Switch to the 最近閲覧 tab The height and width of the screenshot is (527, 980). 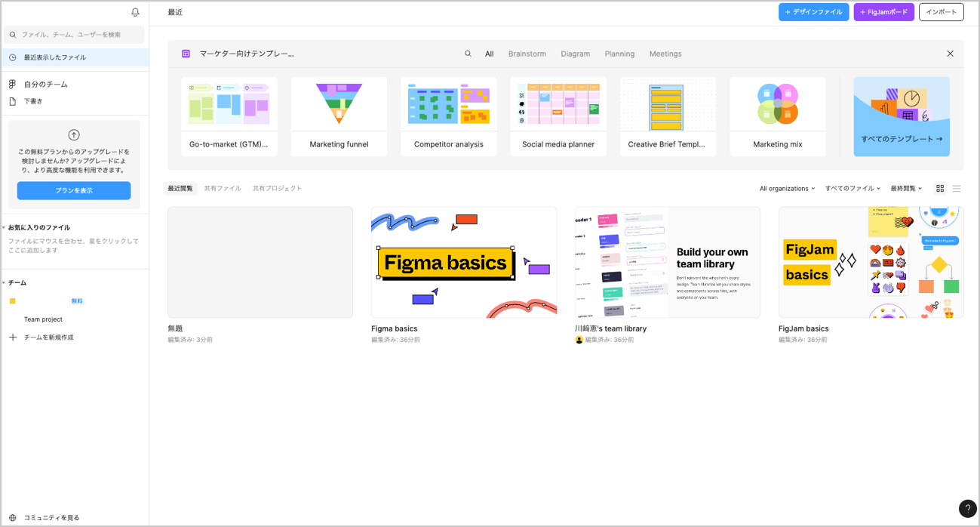(x=180, y=189)
